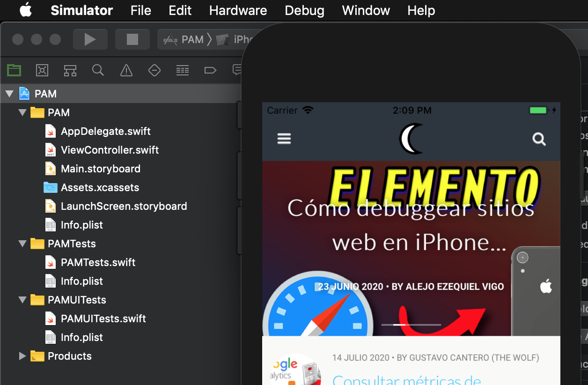Tap the search icon in the simulated app
Image resolution: width=588 pixels, height=385 pixels.
[x=539, y=139]
